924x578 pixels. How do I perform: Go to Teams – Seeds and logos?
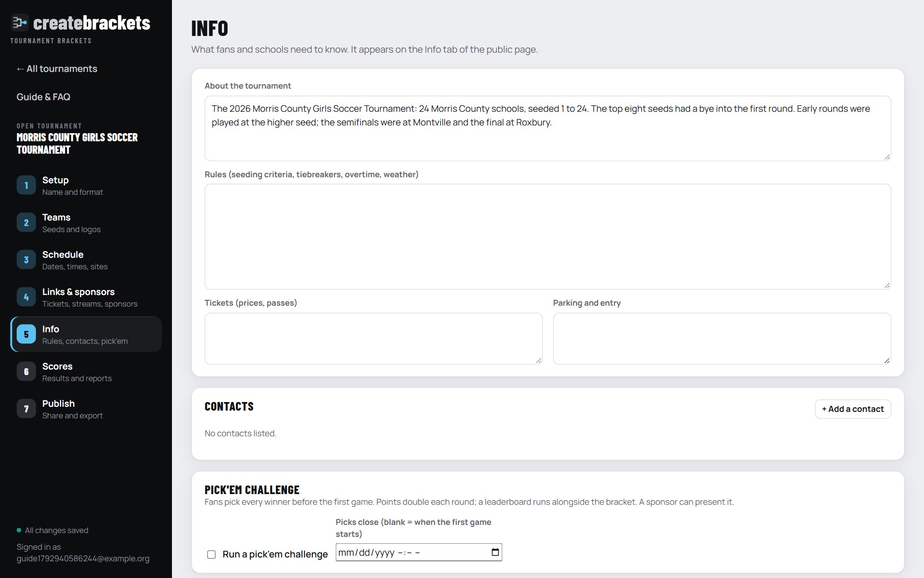(86, 223)
